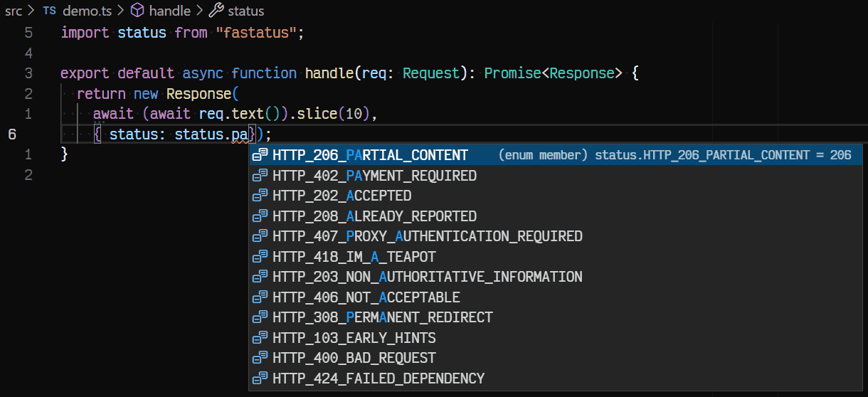The image size is (868, 397).
Task: Click the enum icon beside HTTP_400_BAD_REQUEST
Action: [x=260, y=358]
